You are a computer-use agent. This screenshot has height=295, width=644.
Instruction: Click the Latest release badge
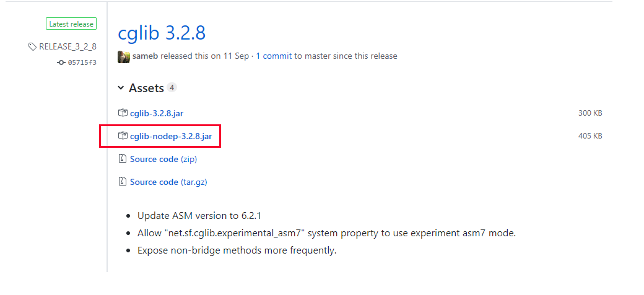71,24
